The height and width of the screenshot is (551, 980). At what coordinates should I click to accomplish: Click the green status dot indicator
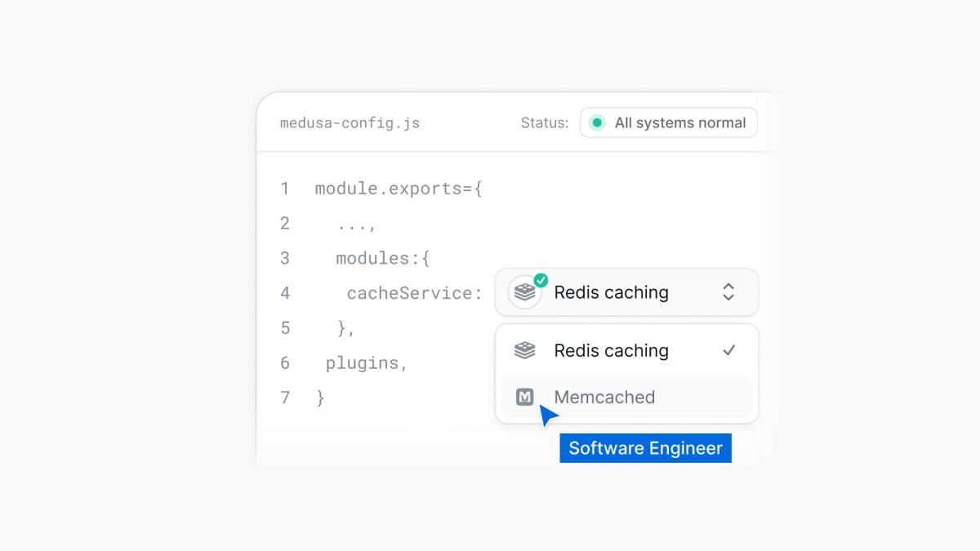tap(596, 122)
